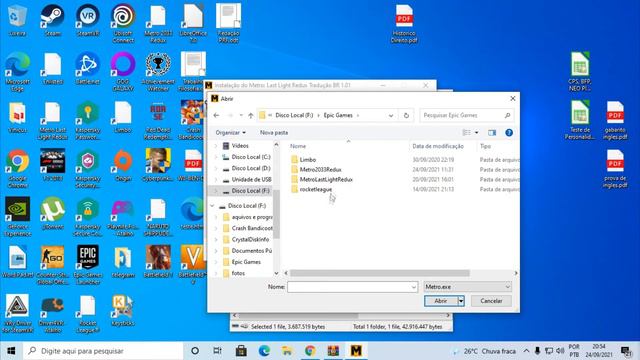Image resolution: width=640 pixels, height=360 pixels.
Task: Go back in Abrir dialog
Action: [217, 116]
